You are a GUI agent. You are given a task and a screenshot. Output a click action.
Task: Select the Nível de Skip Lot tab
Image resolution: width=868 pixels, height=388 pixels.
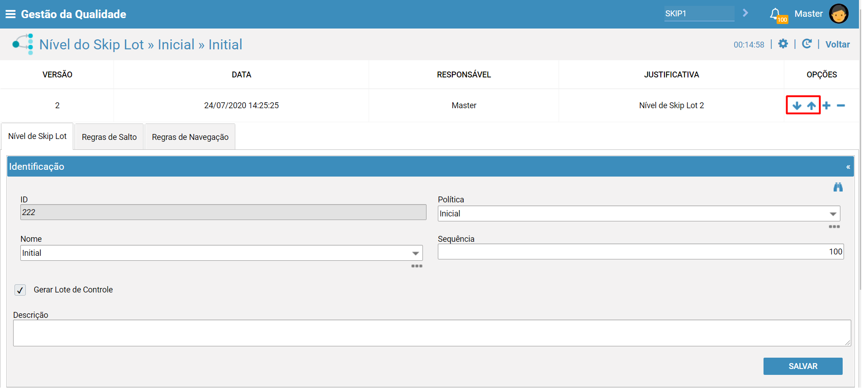click(x=37, y=136)
